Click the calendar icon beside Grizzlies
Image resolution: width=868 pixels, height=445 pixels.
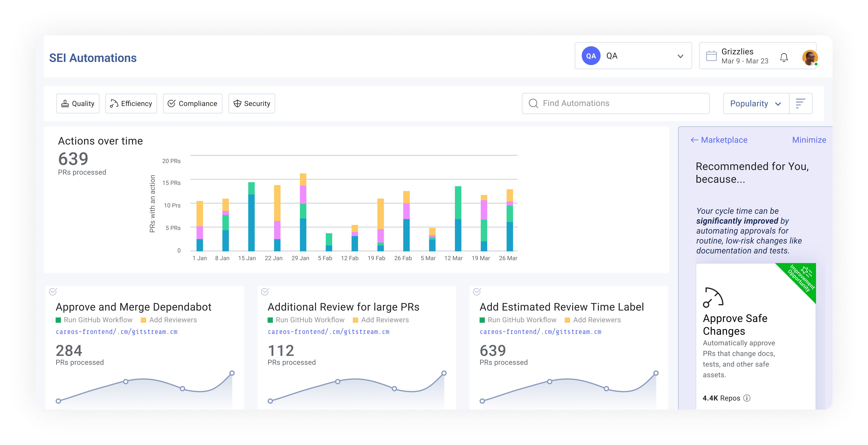tap(711, 56)
